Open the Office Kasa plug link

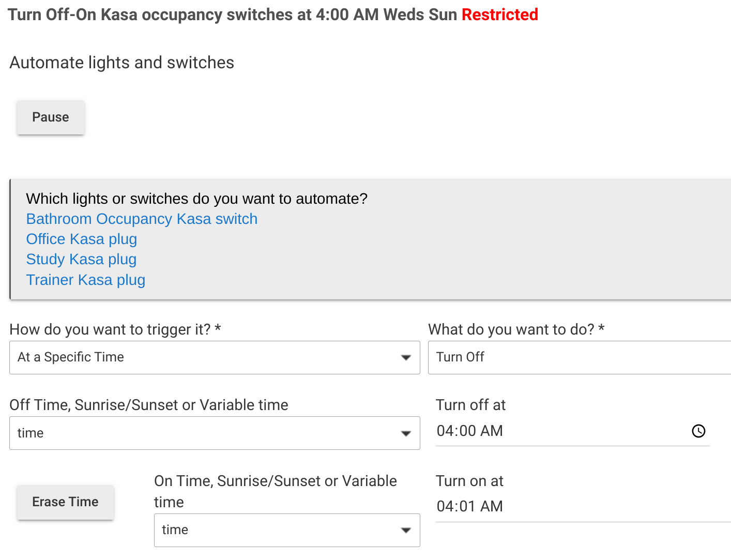82,239
